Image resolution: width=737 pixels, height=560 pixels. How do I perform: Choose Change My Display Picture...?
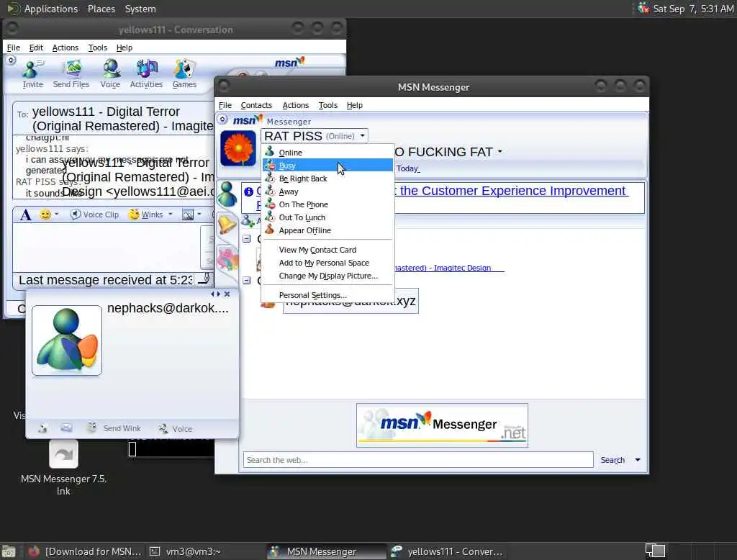(x=327, y=276)
